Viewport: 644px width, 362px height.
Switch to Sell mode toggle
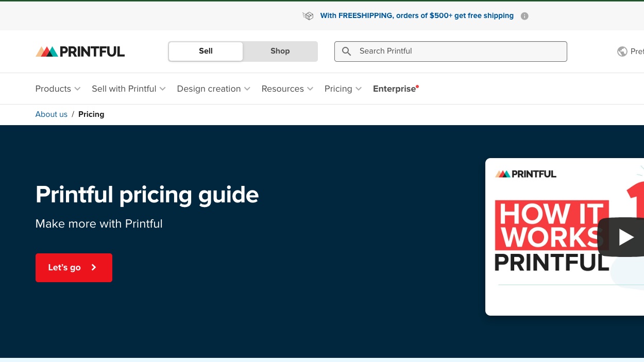pyautogui.click(x=206, y=51)
